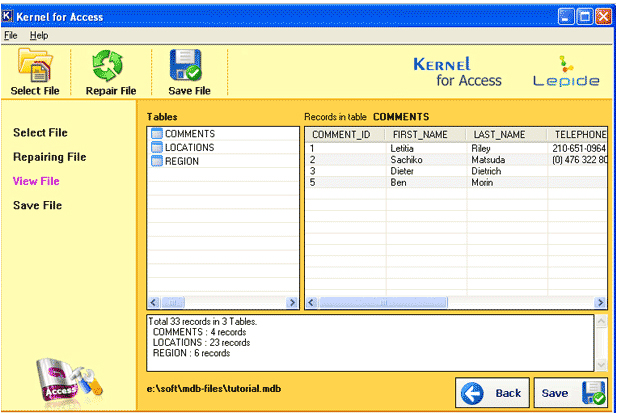Viewport: 621px width, 413px height.
Task: Click the LOCATIONS table icon
Action: click(x=157, y=147)
